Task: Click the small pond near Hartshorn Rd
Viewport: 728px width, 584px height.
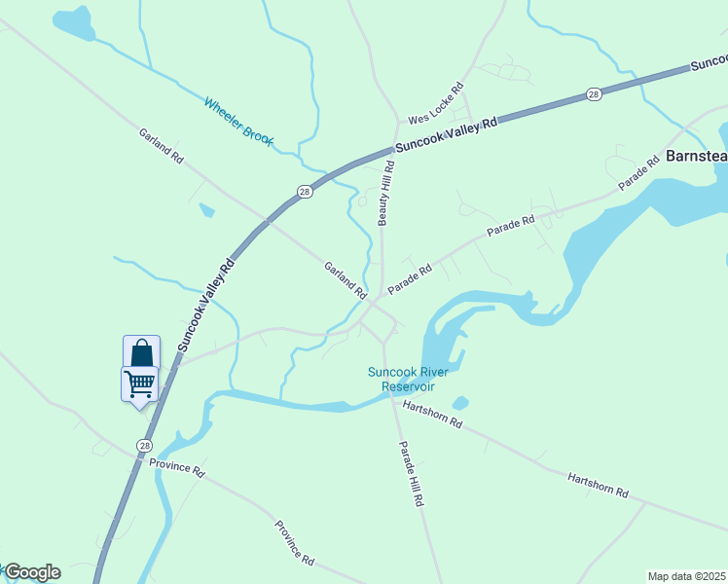Action: pyautogui.click(x=460, y=403)
